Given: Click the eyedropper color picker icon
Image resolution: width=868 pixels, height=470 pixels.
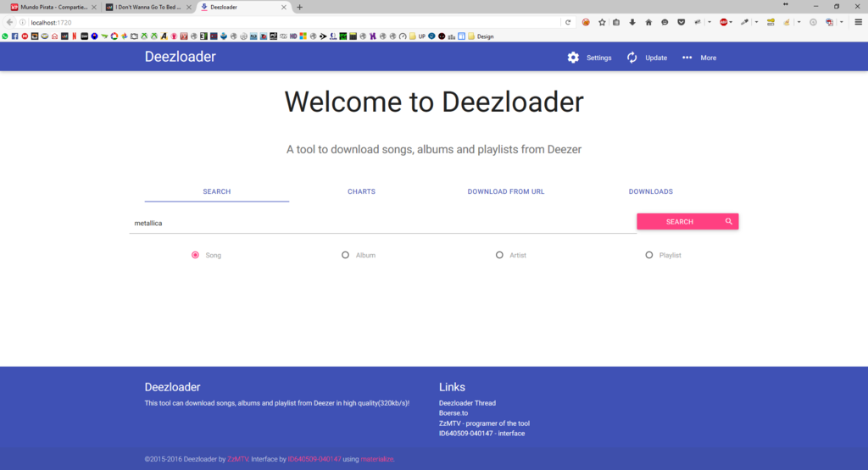Looking at the screenshot, I should [x=744, y=22].
